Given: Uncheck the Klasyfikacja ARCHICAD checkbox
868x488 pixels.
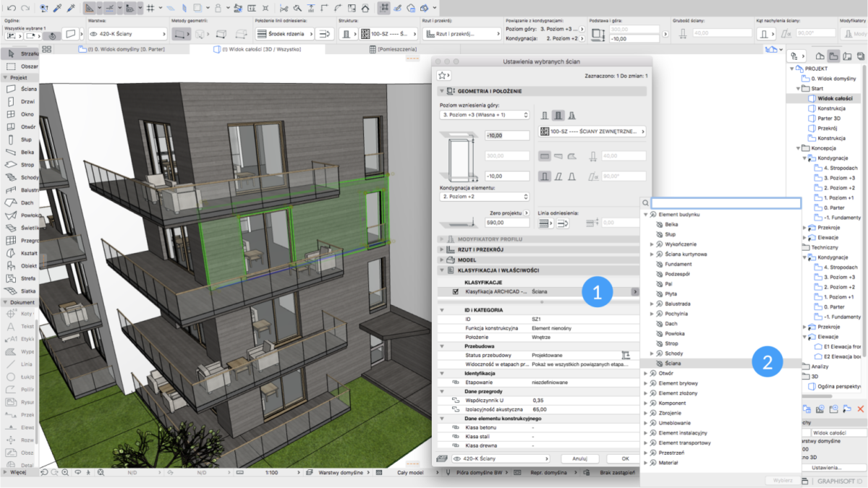Looking at the screenshot, I should pyautogui.click(x=455, y=292).
